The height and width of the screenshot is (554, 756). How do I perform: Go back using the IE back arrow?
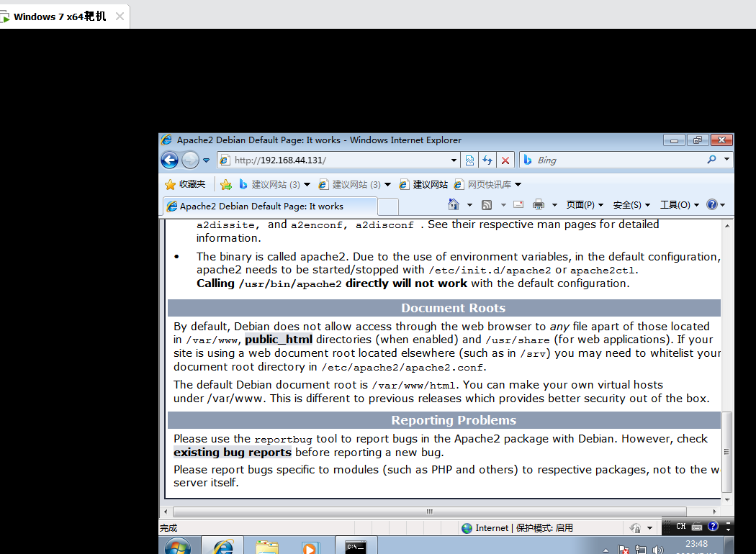click(169, 160)
